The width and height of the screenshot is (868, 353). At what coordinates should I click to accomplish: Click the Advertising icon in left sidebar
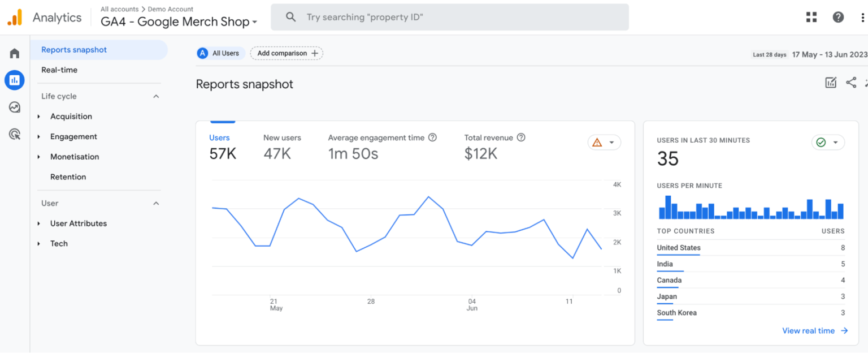pyautogui.click(x=14, y=134)
